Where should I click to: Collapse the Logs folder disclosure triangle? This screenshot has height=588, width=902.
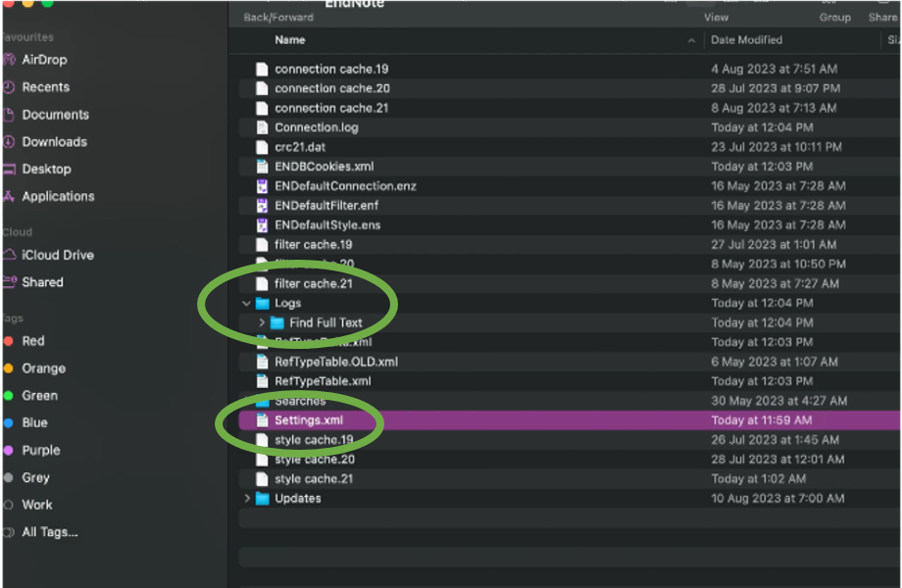coord(246,304)
